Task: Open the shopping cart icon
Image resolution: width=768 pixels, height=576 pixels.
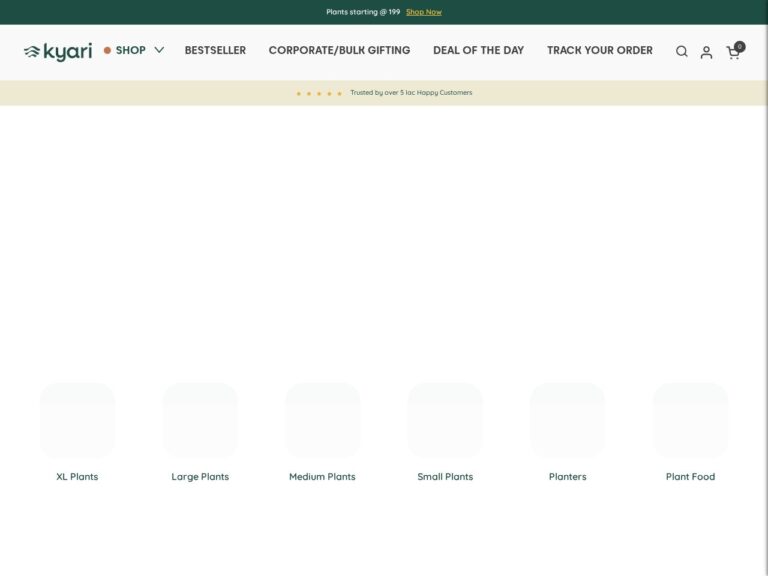Action: [733, 52]
